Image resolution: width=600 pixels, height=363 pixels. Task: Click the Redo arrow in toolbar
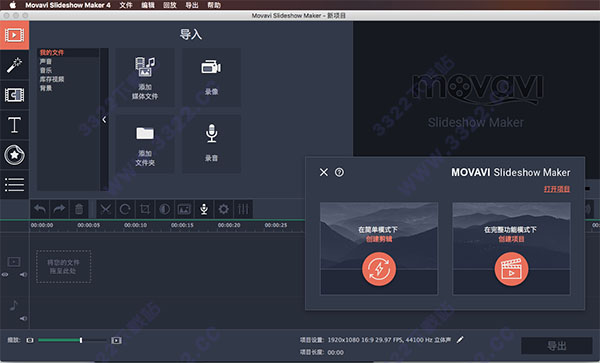pyautogui.click(x=59, y=209)
